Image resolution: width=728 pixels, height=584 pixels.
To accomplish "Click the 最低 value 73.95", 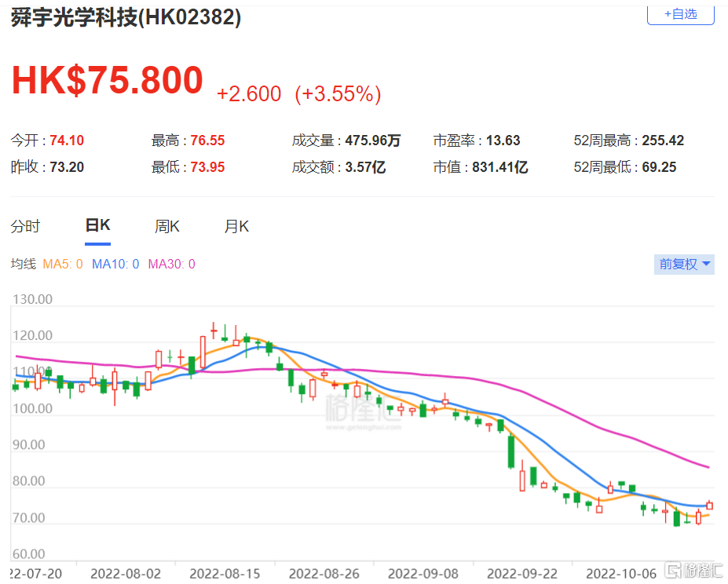I will [x=207, y=167].
